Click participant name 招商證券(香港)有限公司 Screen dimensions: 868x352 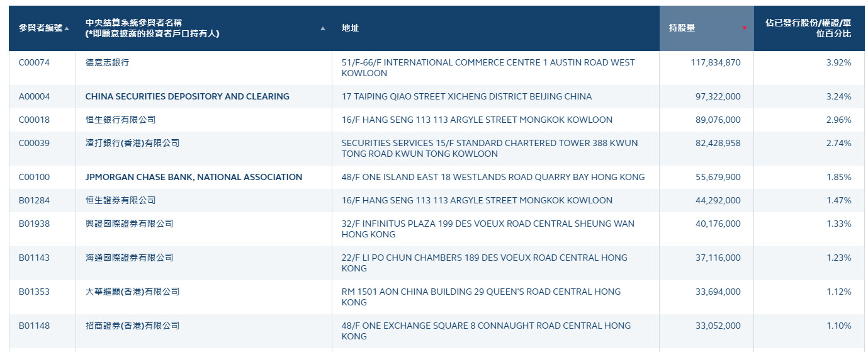[132, 326]
